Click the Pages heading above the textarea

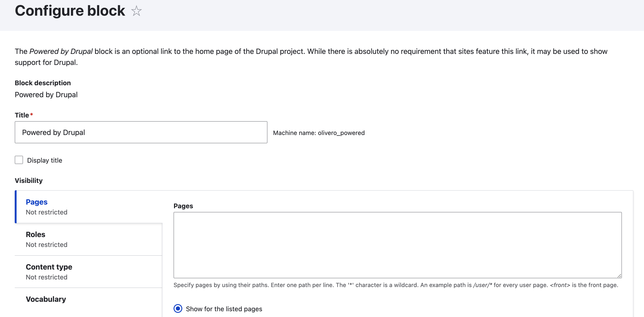click(x=183, y=206)
